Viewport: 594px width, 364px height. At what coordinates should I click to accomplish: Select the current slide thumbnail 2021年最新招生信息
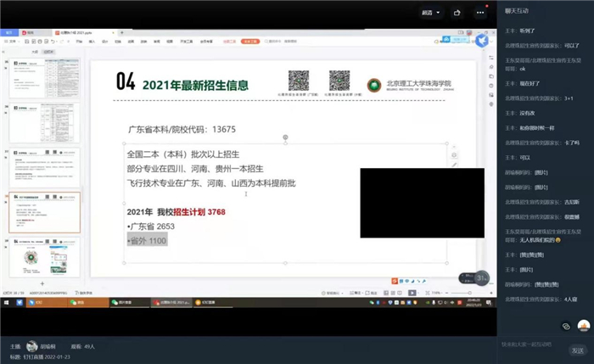(x=32, y=211)
